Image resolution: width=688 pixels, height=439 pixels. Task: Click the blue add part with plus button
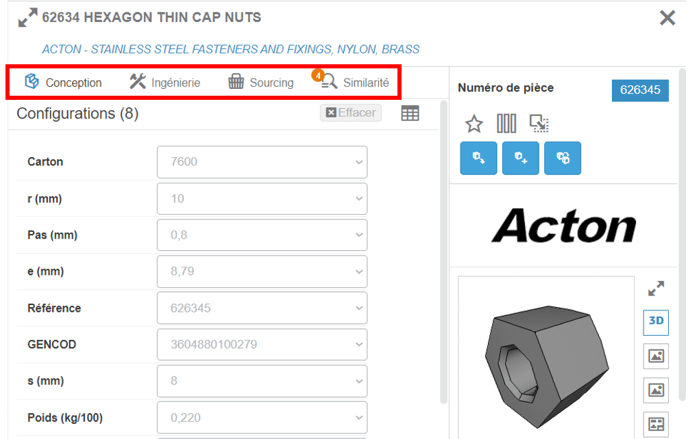coord(520,158)
